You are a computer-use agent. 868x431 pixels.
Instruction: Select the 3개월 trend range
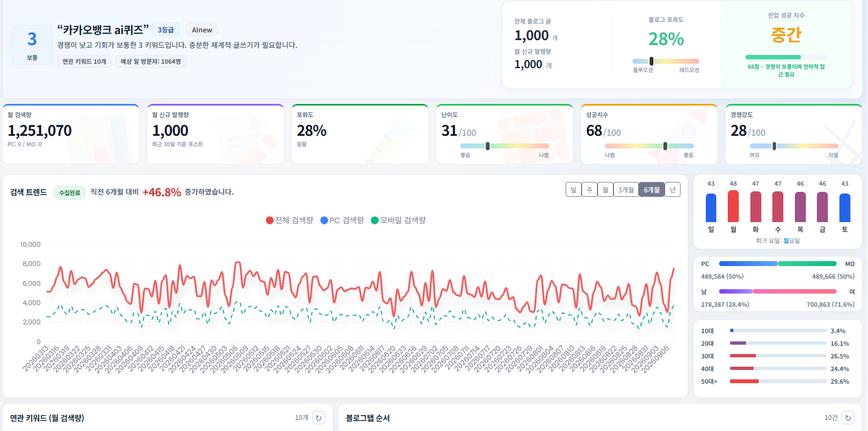click(626, 190)
